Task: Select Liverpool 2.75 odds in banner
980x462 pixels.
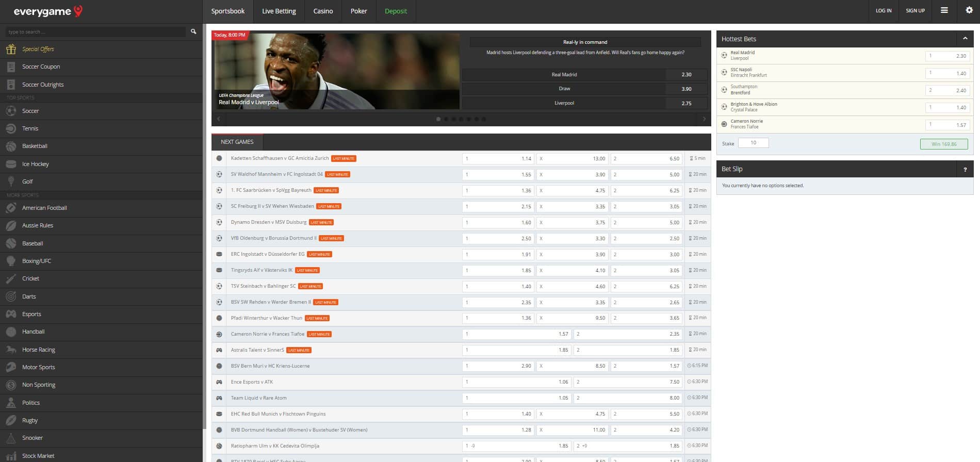Action: 686,103
